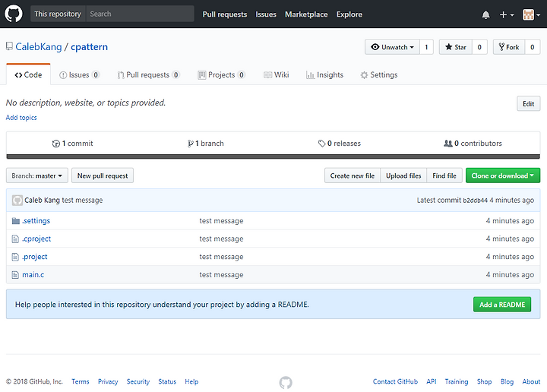Screen dimensions: 547x392
Task: Click 'test message' commit on .settings row
Action: coord(221,221)
